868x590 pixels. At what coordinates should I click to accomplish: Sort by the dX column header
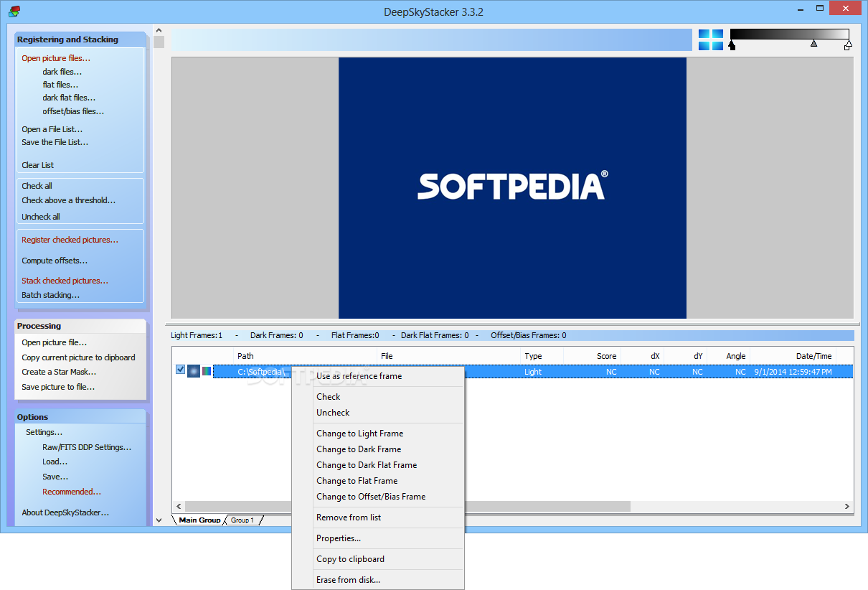pos(643,356)
